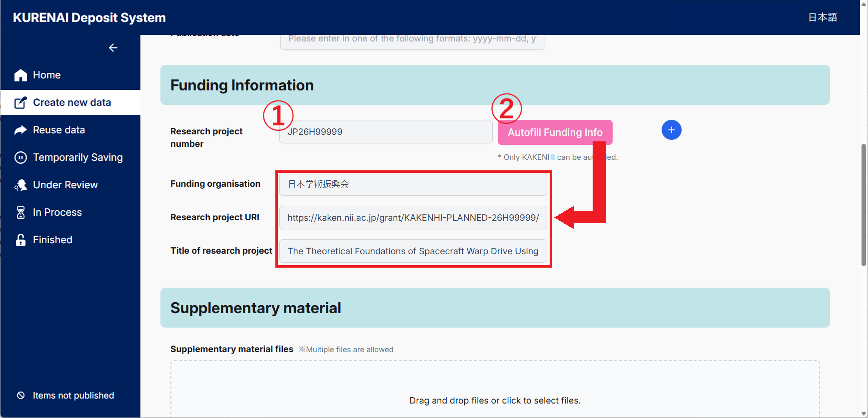
Task: Click the 'Supplementary material files' label
Action: coord(232,349)
